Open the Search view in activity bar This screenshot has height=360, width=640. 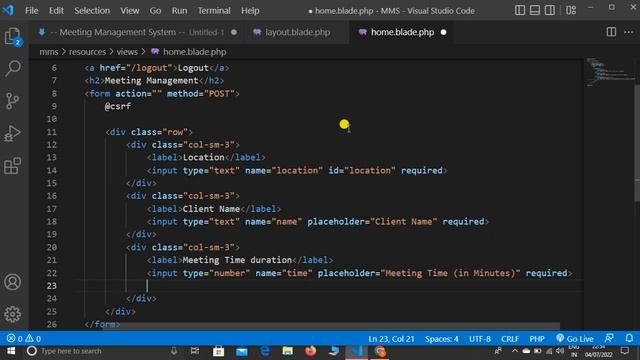point(13,68)
